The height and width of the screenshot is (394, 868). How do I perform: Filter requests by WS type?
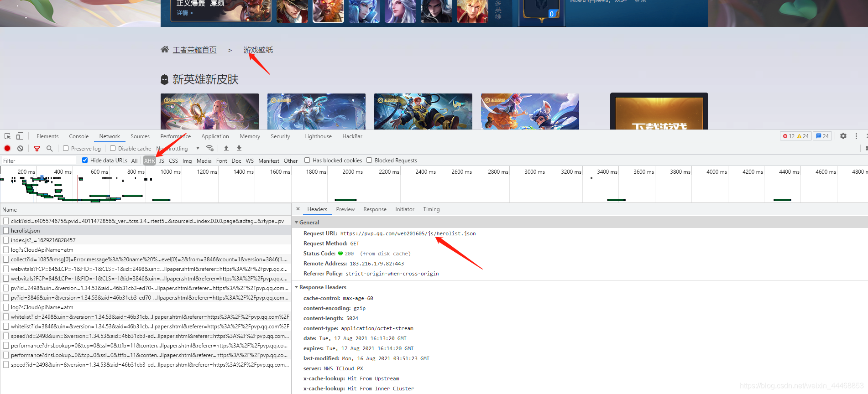250,161
